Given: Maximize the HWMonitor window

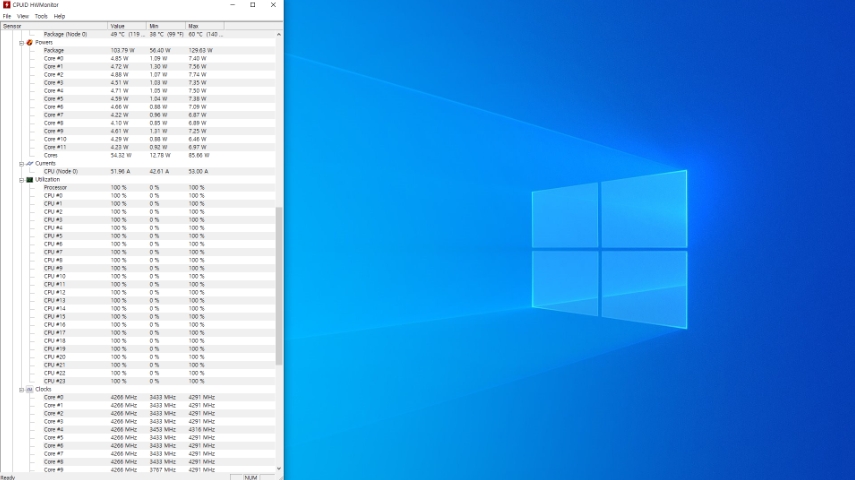Looking at the screenshot, I should [253, 5].
